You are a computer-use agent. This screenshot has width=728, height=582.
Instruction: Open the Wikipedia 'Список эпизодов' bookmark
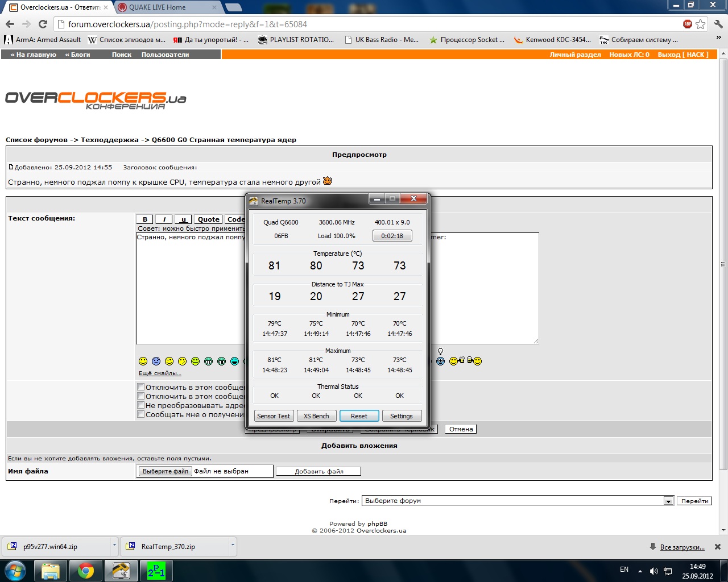coord(127,40)
